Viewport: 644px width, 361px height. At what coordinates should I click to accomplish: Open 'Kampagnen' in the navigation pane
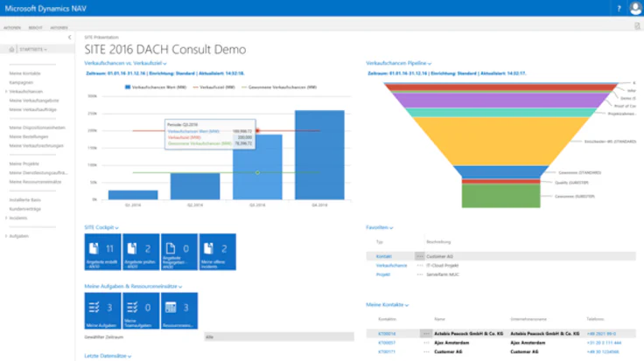(x=21, y=82)
